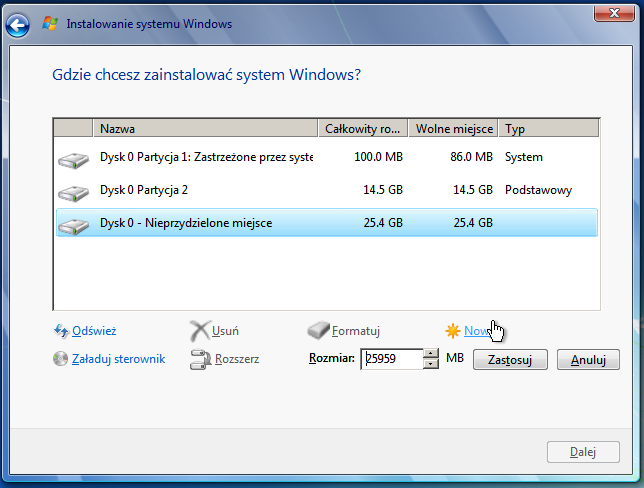Click the drive icon for Nieprzydzielone miejsce
Screen dimensions: 644x488
[x=73, y=226]
